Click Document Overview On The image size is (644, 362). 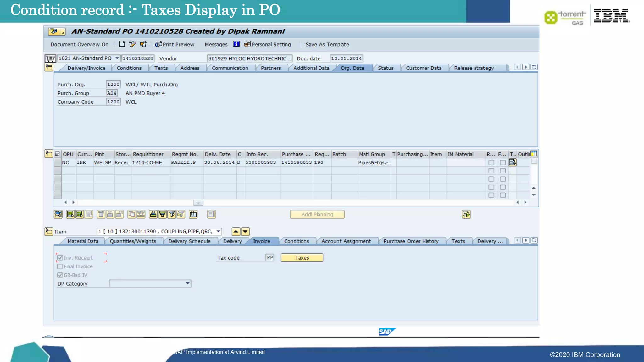tap(79, 44)
